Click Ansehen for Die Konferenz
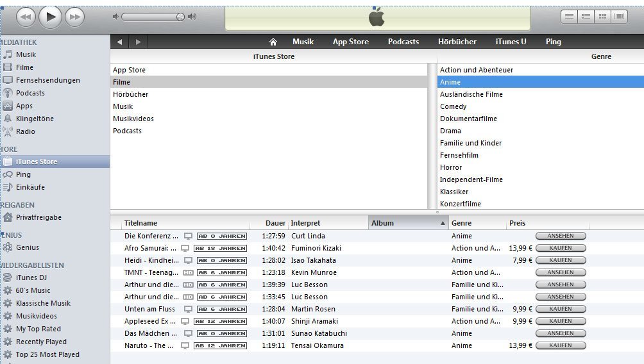The image size is (644, 364). pyautogui.click(x=560, y=236)
